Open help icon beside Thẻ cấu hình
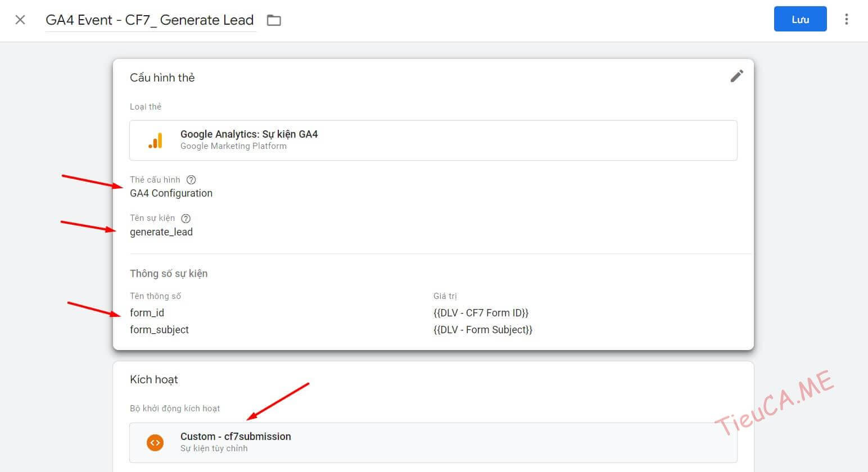This screenshot has width=868, height=472. coord(191,180)
